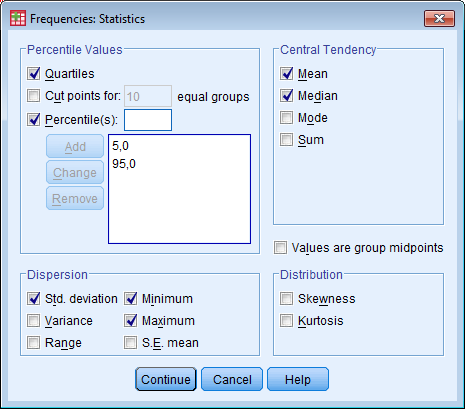Screen dimensions: 465x409
Task: Uncheck the Quartiles checkbox
Action: point(33,74)
